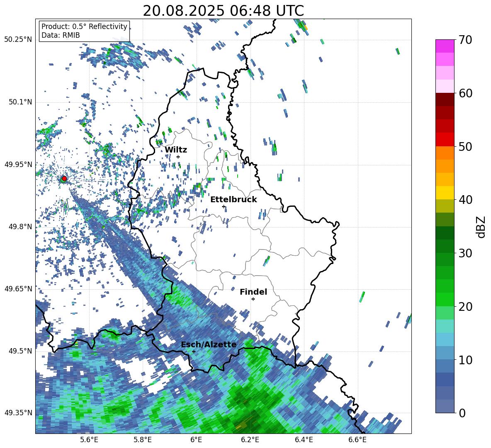Click the colorbar tick label 0
This screenshot has height=448, width=491.
point(462,413)
